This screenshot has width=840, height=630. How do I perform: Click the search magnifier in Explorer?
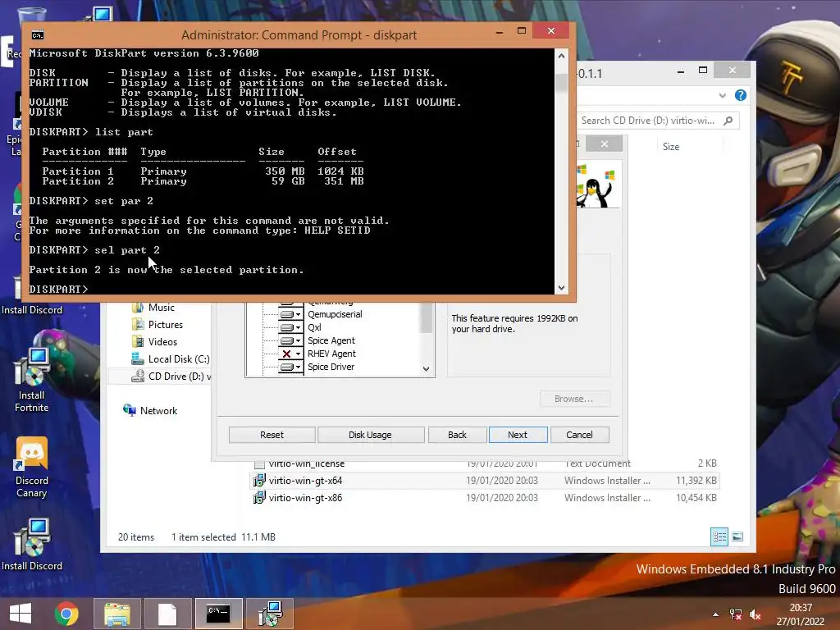(x=728, y=121)
